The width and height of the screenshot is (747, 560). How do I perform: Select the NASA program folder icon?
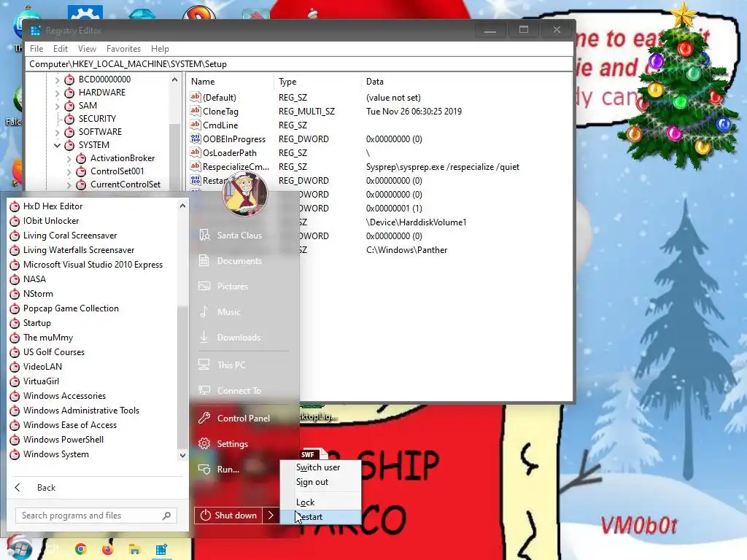pos(15,279)
